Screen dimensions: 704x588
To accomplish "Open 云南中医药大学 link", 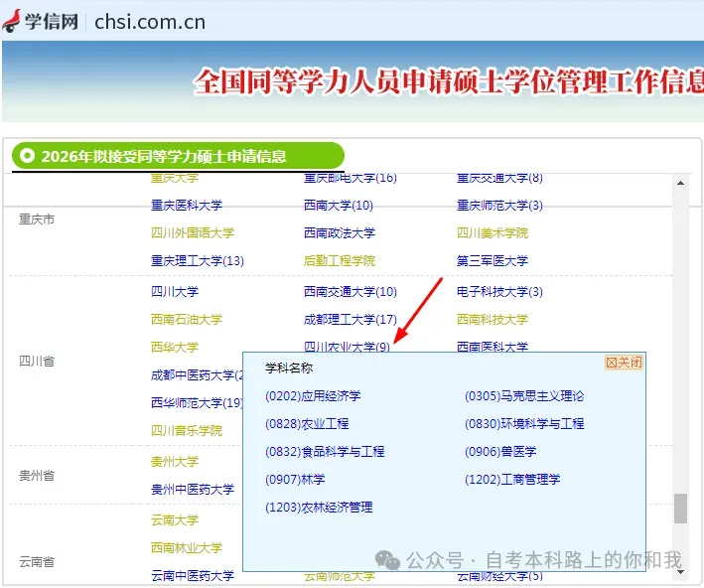I will point(193,575).
